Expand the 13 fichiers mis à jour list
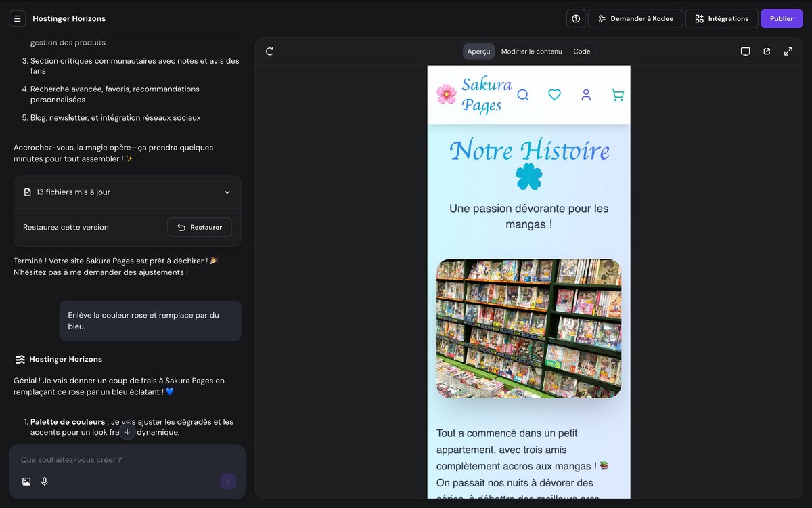 (x=227, y=192)
